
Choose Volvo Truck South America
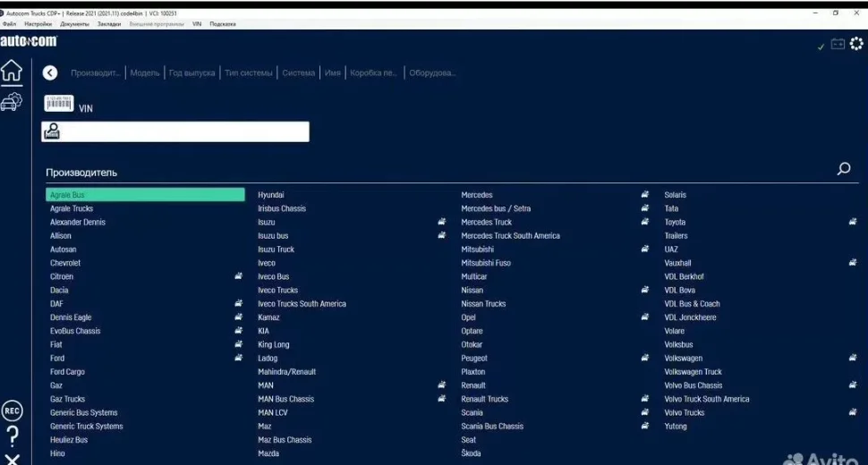pos(707,399)
